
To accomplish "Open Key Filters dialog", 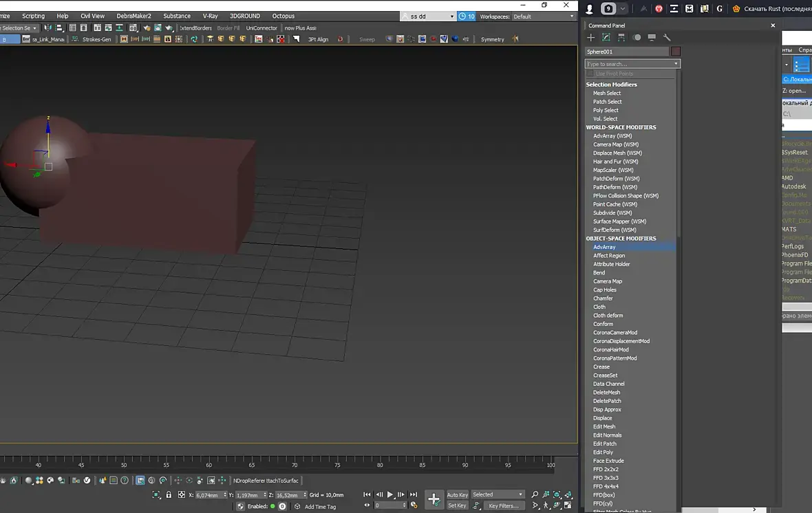I will pyautogui.click(x=503, y=505).
